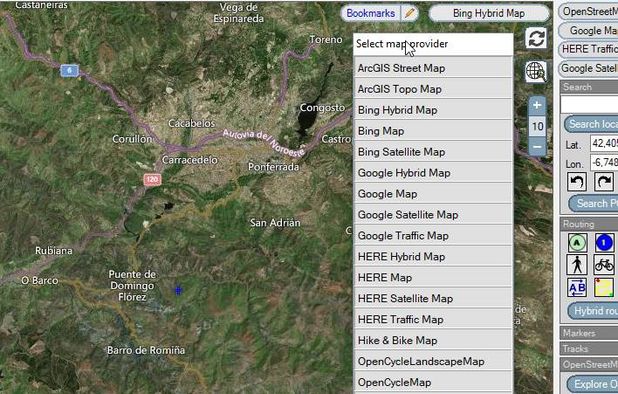Zoom out with the minus button
618x394 pixels.
(x=537, y=147)
